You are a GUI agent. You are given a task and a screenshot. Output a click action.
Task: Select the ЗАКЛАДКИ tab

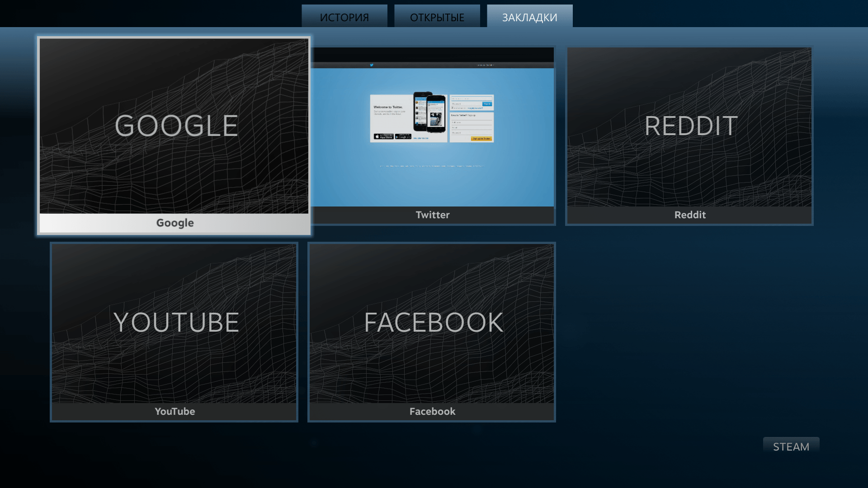click(x=529, y=17)
